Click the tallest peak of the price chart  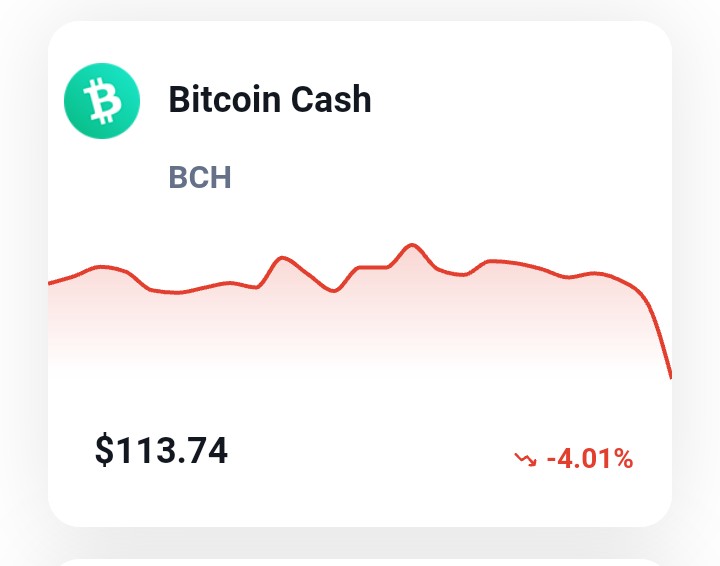click(411, 246)
